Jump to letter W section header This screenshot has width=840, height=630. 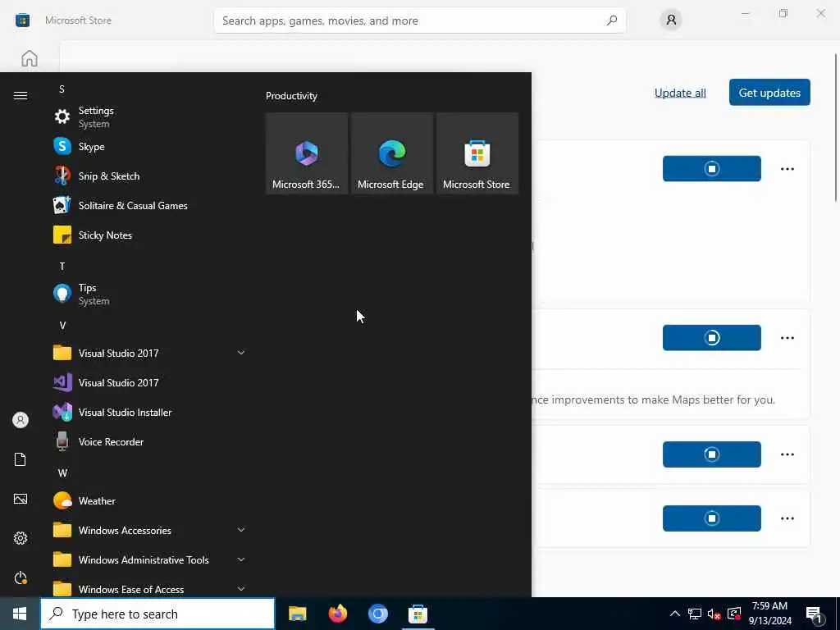(x=62, y=473)
